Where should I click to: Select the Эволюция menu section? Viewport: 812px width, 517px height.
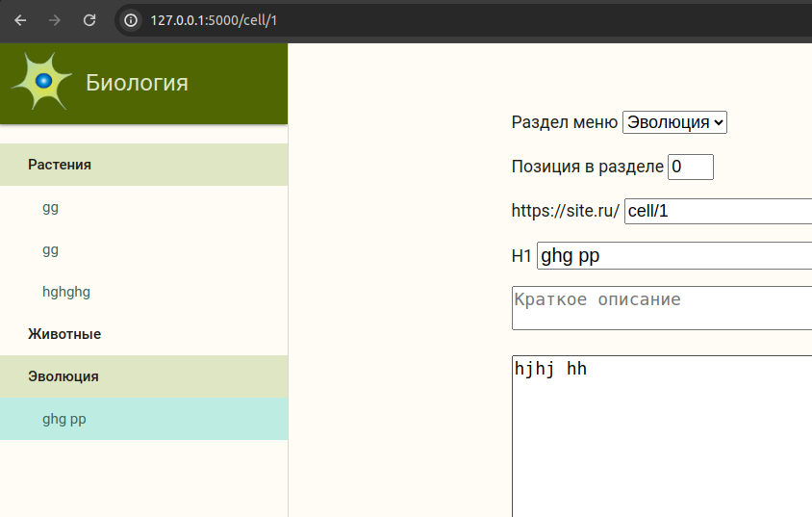click(63, 376)
